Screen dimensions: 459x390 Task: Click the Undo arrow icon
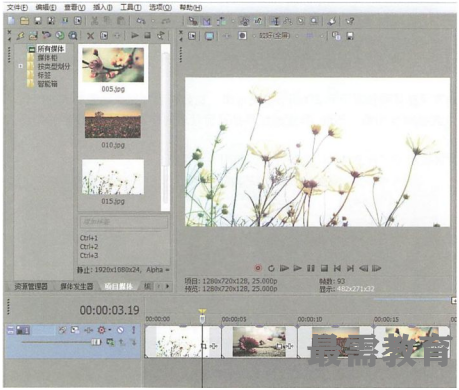point(141,21)
